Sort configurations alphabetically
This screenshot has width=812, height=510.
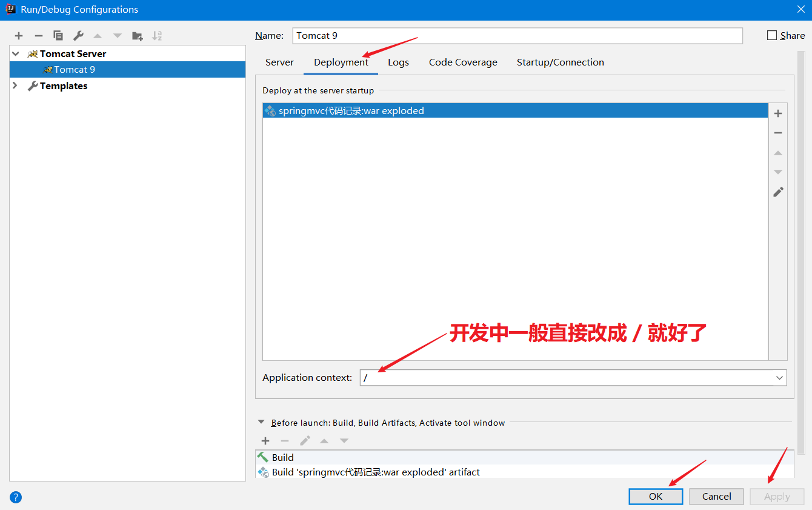click(157, 36)
